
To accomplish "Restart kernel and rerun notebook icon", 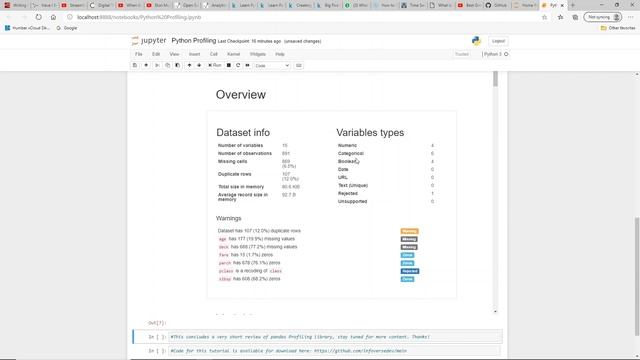I will coord(247,65).
